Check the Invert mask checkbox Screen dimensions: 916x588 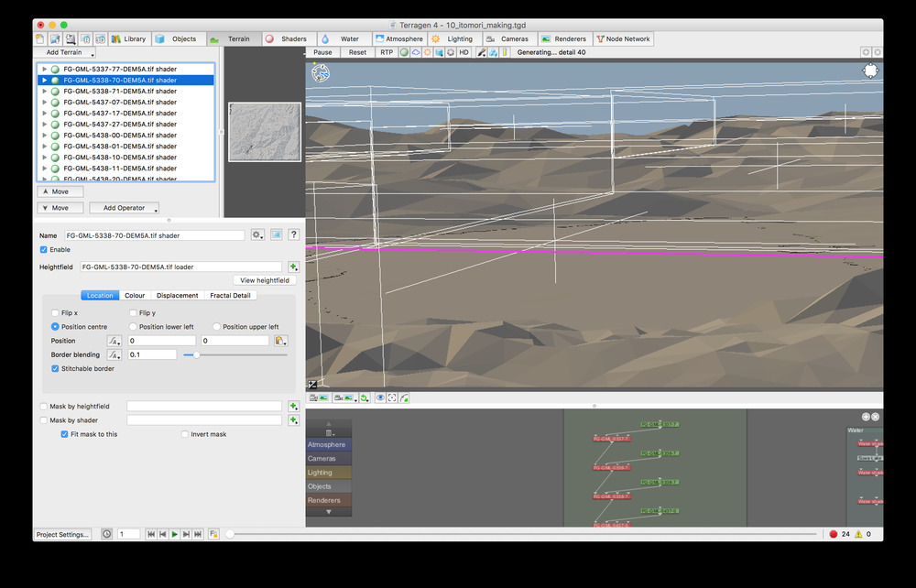[185, 434]
